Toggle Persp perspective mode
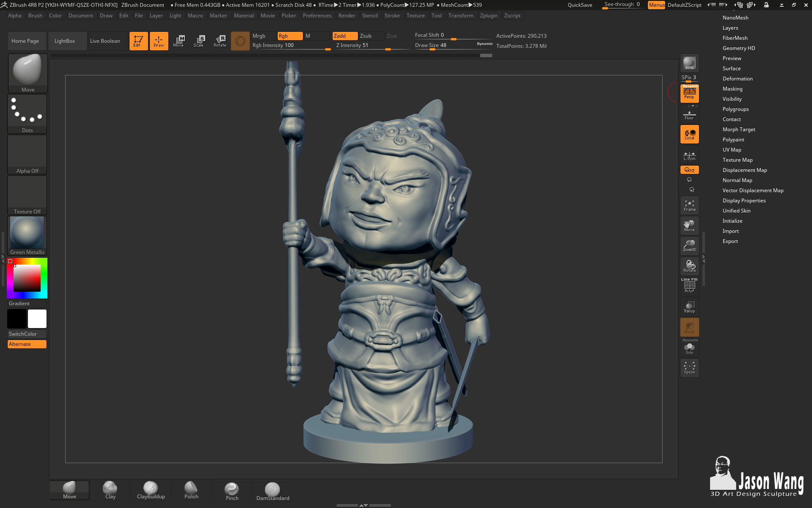Screen dimensions: 812x508 689,94
